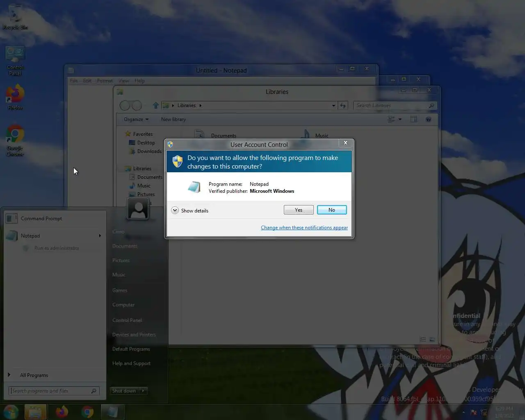The width and height of the screenshot is (525, 420).
Task: Show hidden icons in the system tray
Action: [464, 412]
